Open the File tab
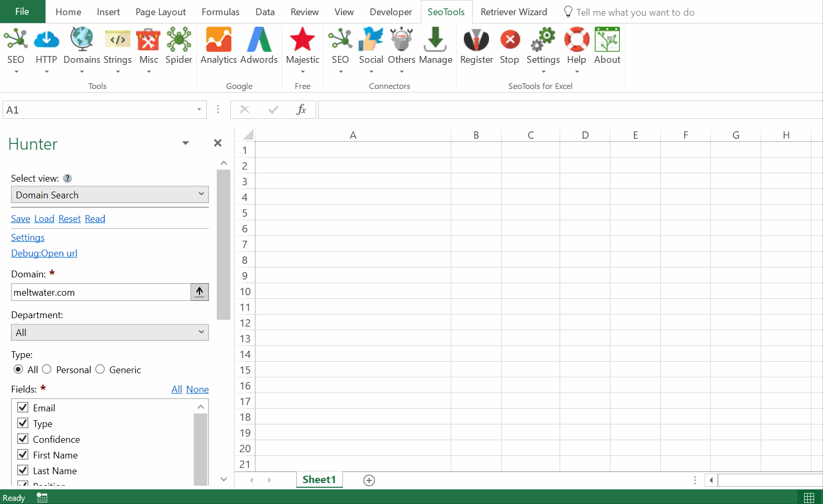Viewport: 823px width, 504px height. pyautogui.click(x=23, y=12)
